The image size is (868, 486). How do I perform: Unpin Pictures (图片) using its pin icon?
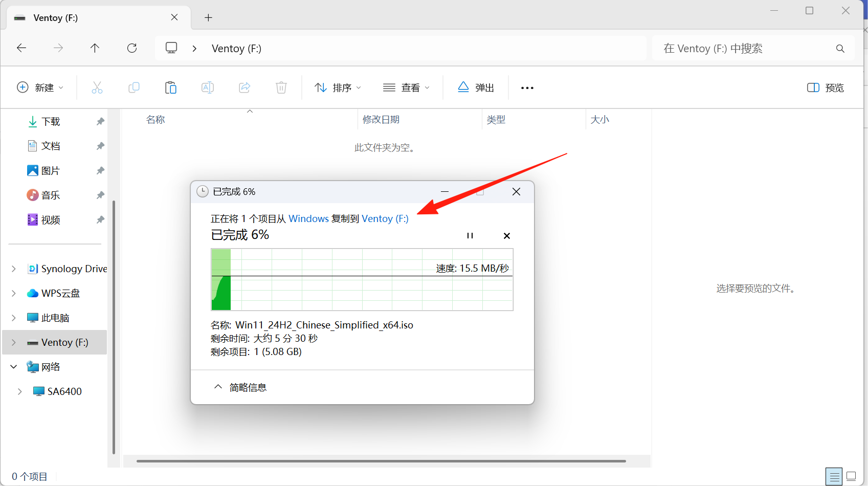[x=100, y=171]
